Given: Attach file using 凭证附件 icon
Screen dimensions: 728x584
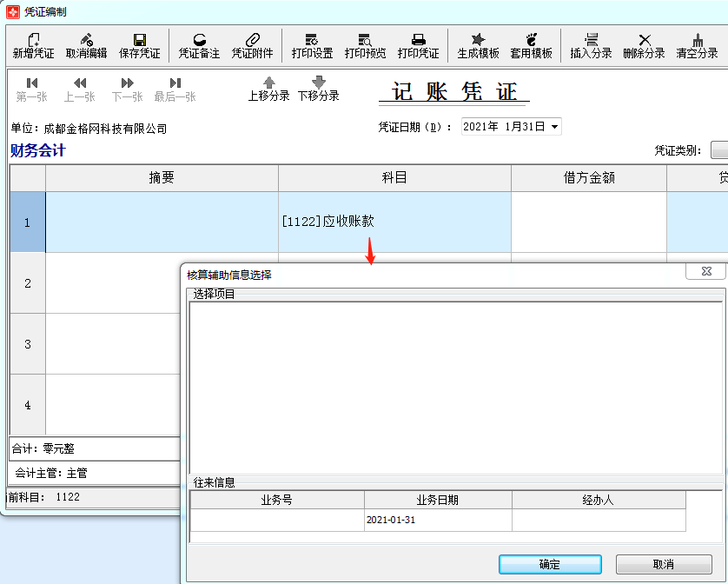Looking at the screenshot, I should [x=252, y=45].
